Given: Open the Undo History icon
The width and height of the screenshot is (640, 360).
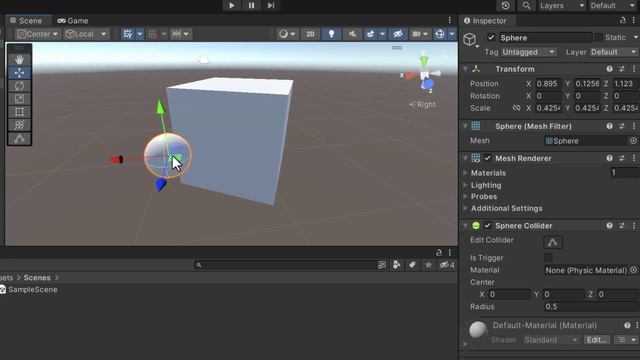Looking at the screenshot, I should pos(505,5).
